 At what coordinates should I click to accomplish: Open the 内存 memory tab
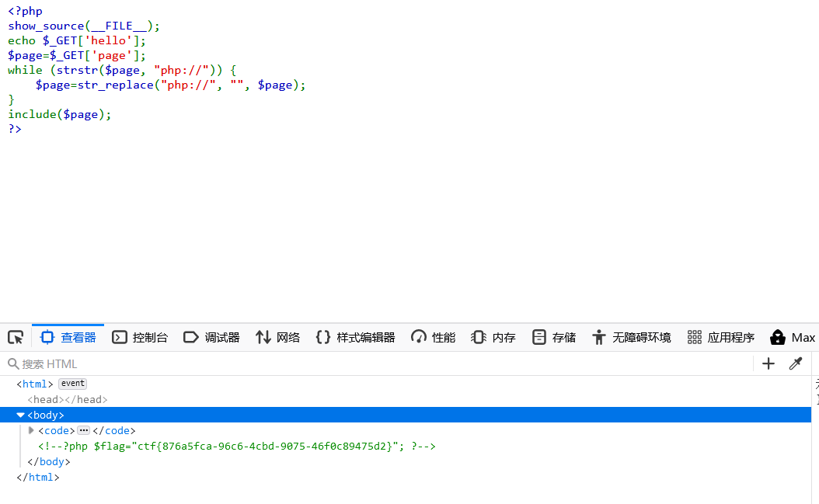(493, 338)
